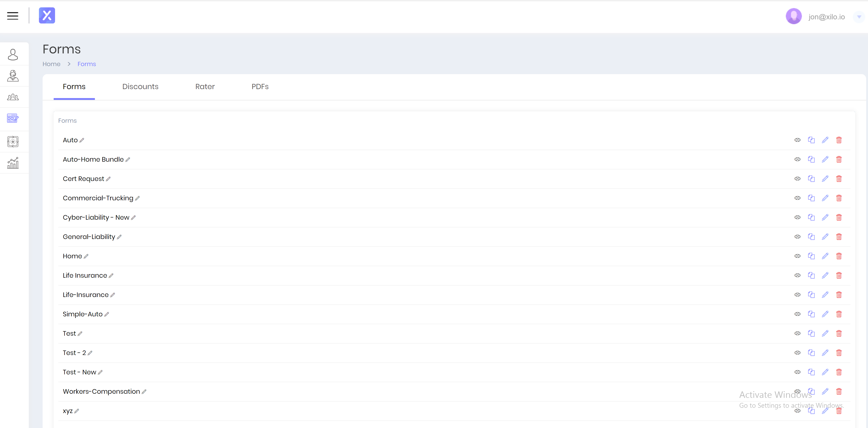
Task: Delete the Test form
Action: [x=839, y=333]
